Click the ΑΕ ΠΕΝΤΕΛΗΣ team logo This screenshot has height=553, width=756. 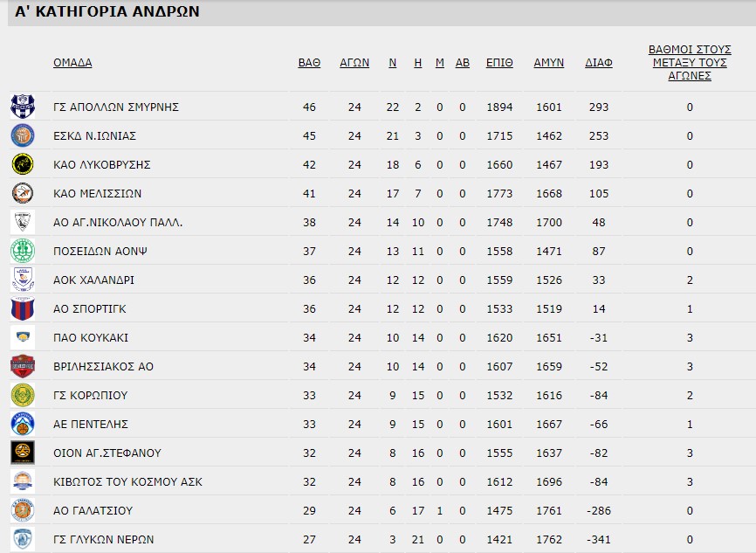23,424
